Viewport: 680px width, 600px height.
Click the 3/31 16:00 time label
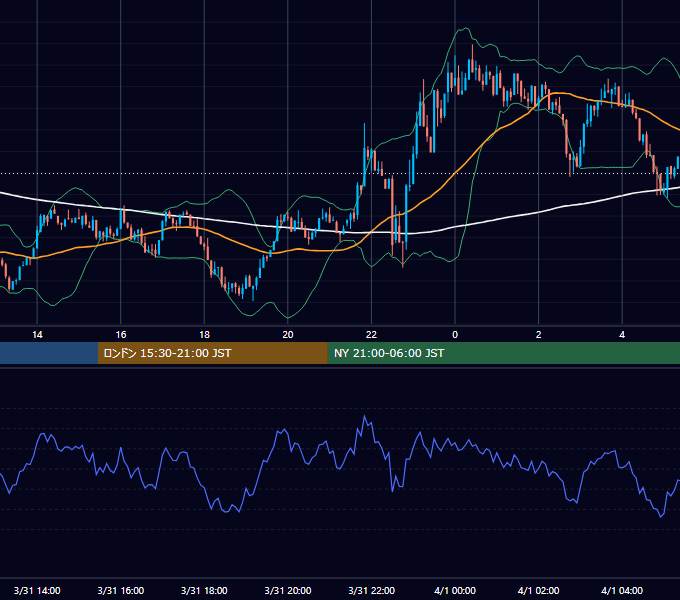coord(121,591)
